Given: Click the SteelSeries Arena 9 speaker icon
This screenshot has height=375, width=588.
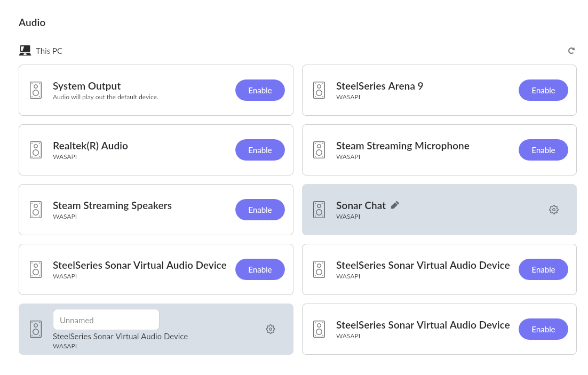Looking at the screenshot, I should point(319,90).
